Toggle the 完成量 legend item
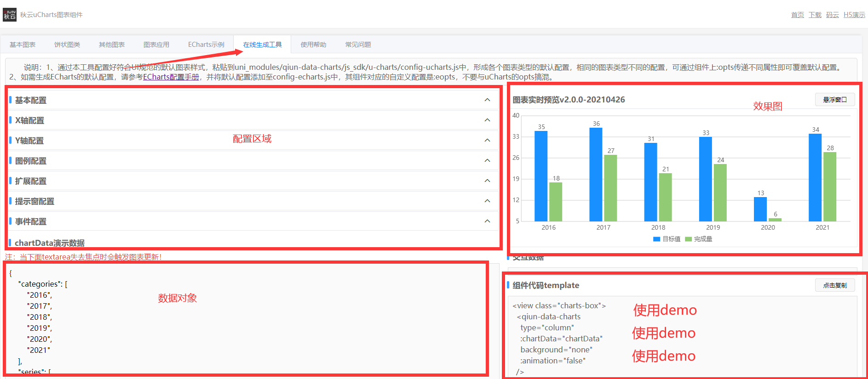The image size is (868, 379). 698,239
